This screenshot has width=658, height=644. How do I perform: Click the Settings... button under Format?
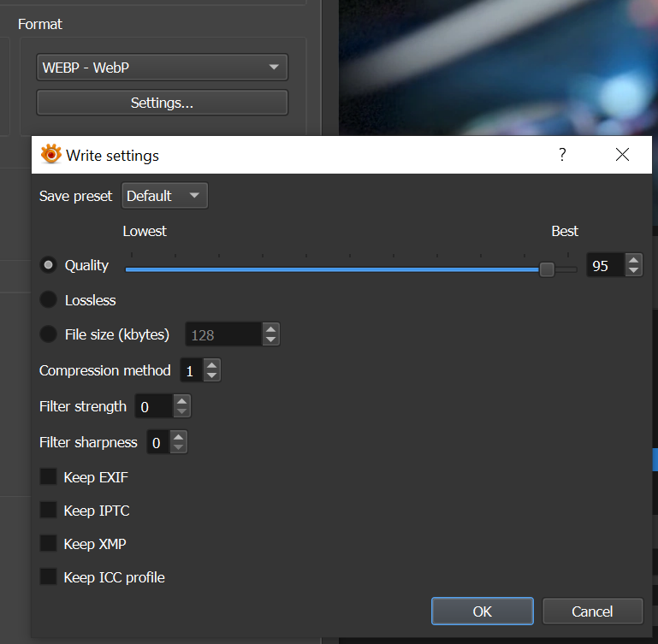pos(162,103)
